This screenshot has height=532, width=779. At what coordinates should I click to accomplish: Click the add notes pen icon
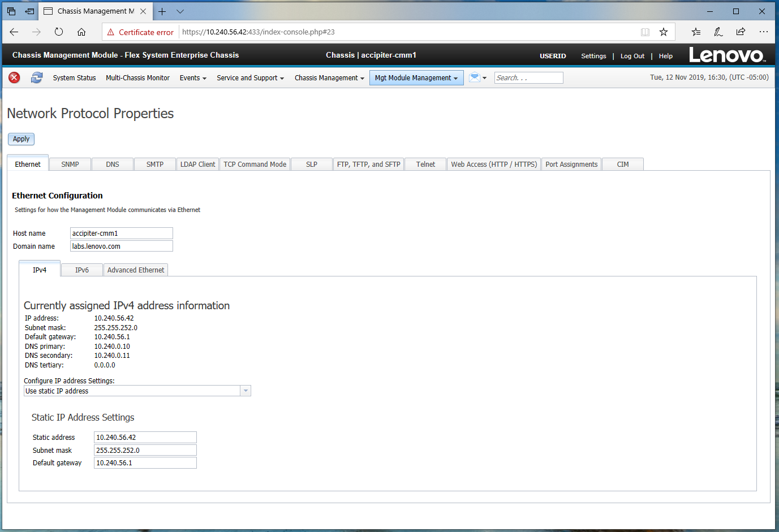click(718, 32)
